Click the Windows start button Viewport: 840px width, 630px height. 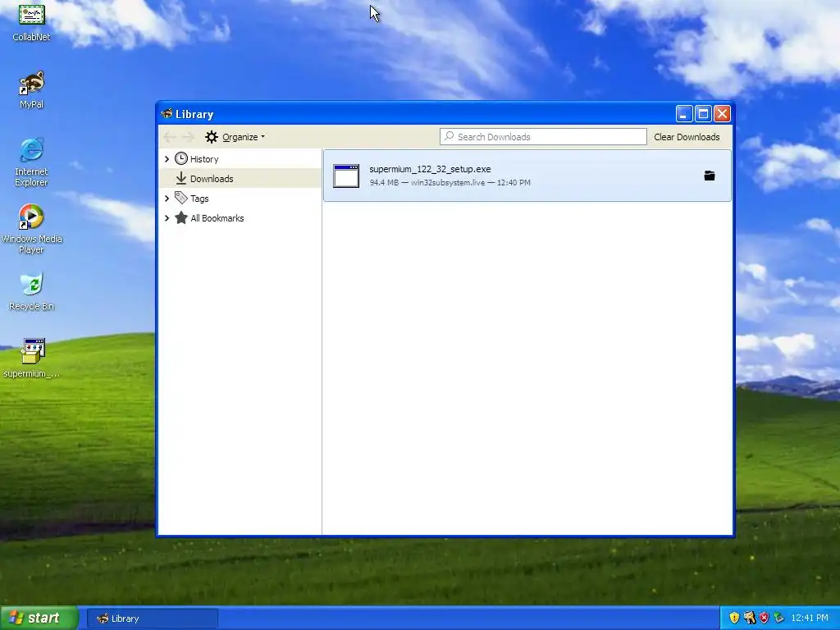39,619
